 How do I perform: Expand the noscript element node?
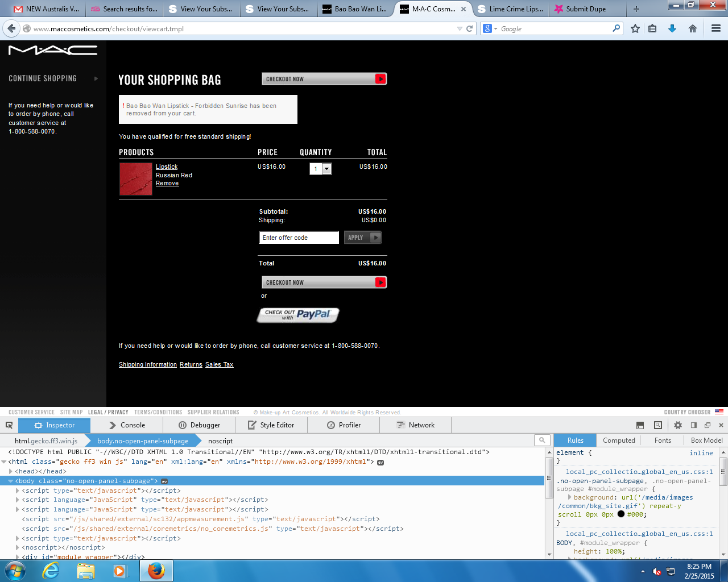click(x=18, y=548)
